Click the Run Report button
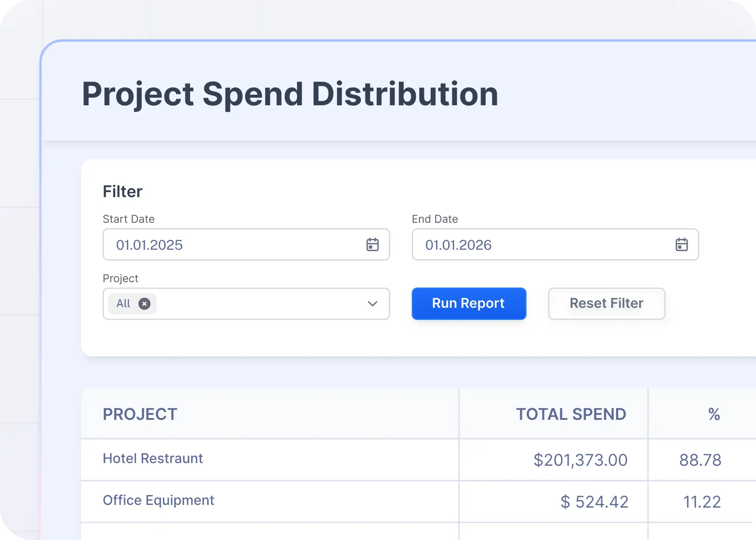Image resolution: width=756 pixels, height=540 pixels. pyautogui.click(x=469, y=304)
